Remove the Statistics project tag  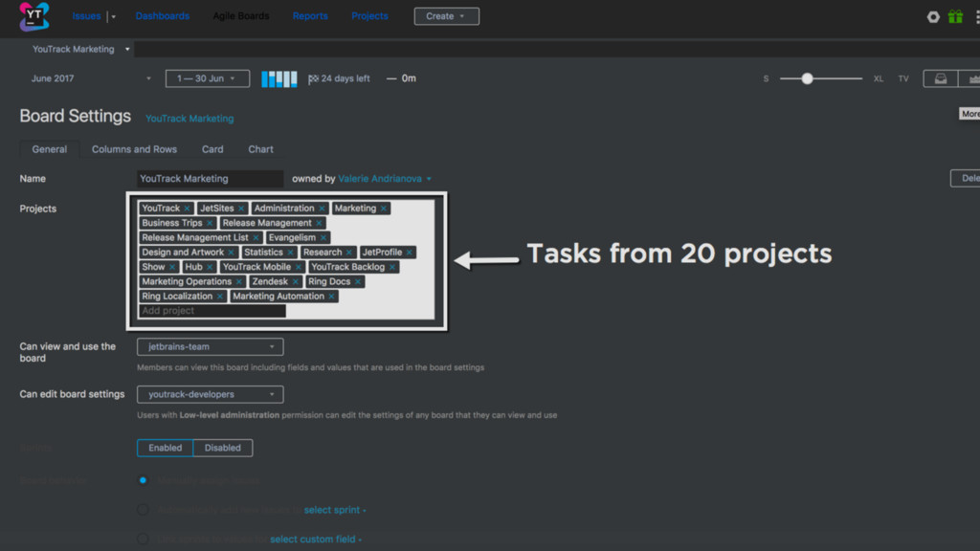pos(290,253)
